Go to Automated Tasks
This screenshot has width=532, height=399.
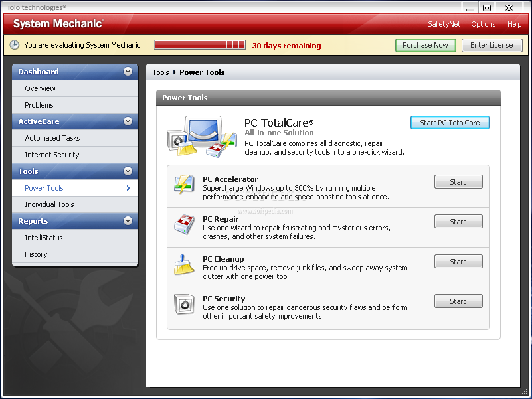75,138
